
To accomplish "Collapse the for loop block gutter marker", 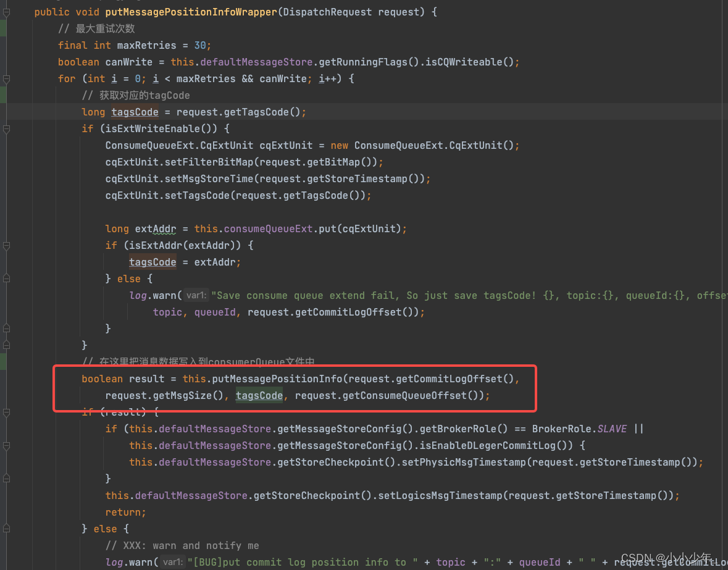I will tap(7, 79).
